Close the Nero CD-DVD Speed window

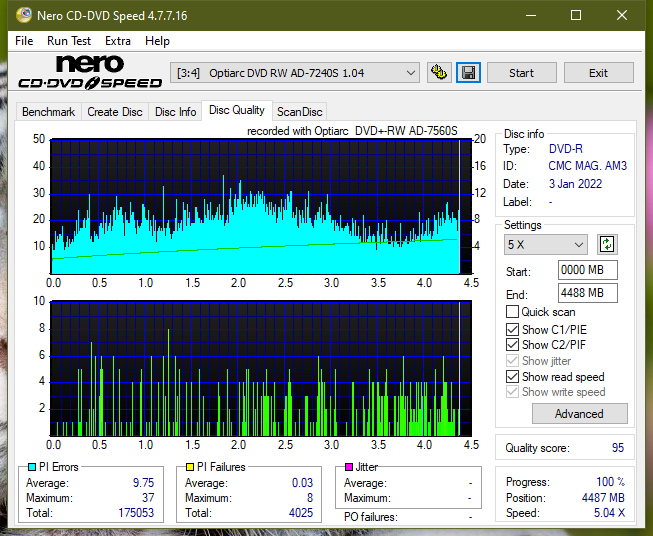(622, 16)
